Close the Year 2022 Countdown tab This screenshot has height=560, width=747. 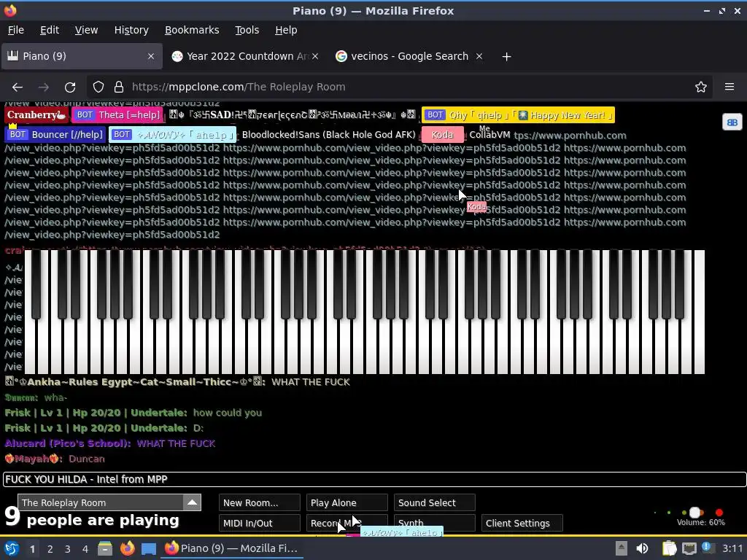(315, 56)
